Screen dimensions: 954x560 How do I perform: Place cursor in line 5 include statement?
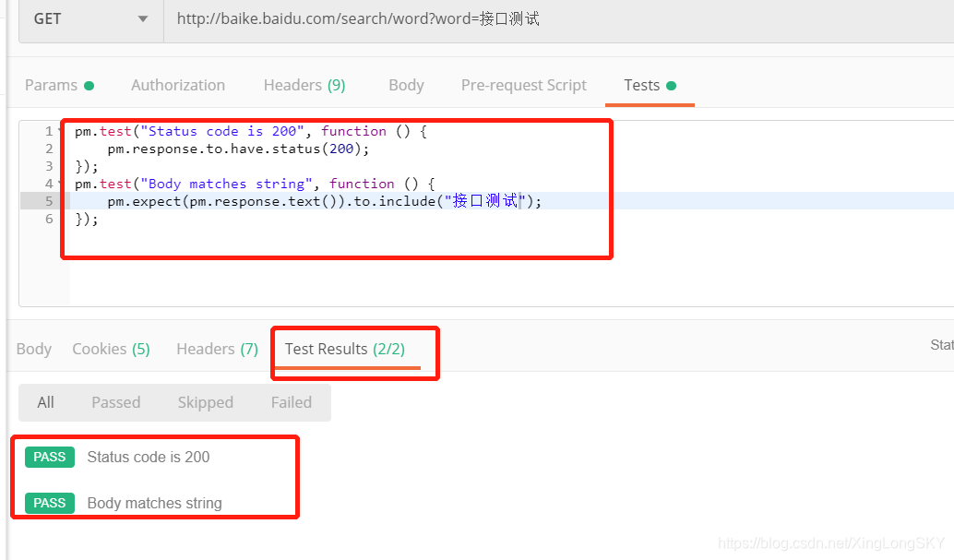pyautogui.click(x=324, y=201)
